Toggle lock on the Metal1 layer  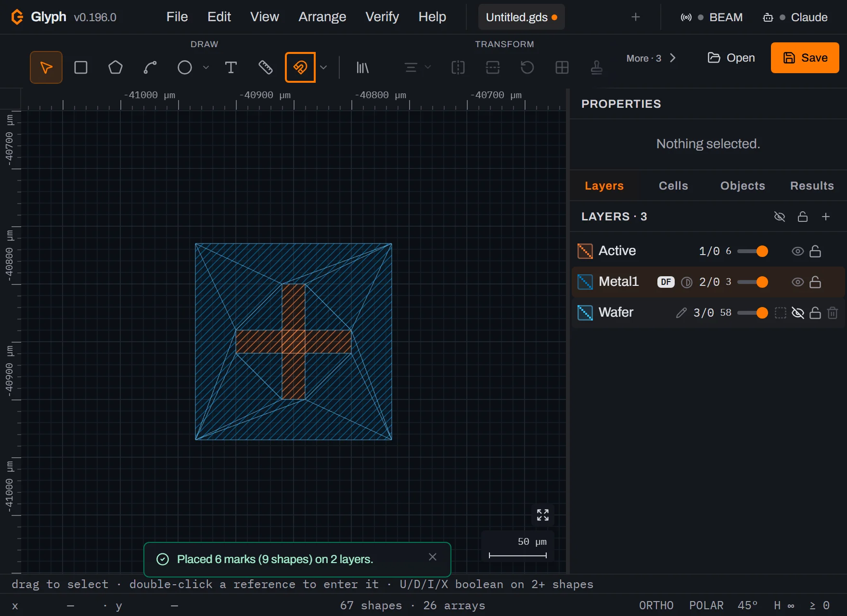[x=815, y=282]
